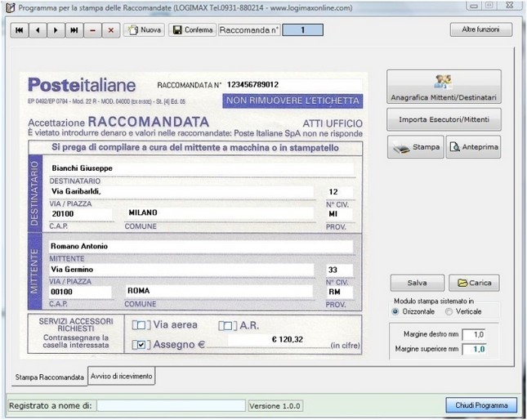Edit Margine destro mm field
Viewport: 527px width, 420px height.
pyautogui.click(x=474, y=335)
